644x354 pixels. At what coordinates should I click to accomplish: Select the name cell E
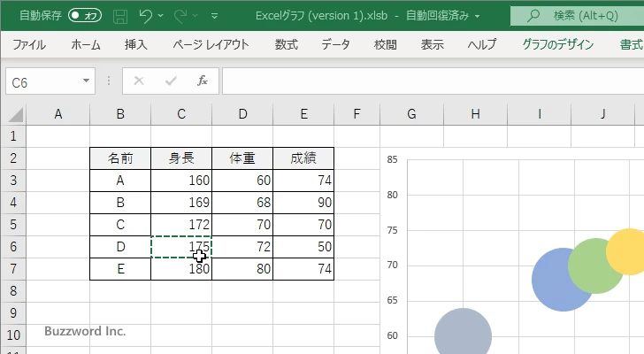120,269
